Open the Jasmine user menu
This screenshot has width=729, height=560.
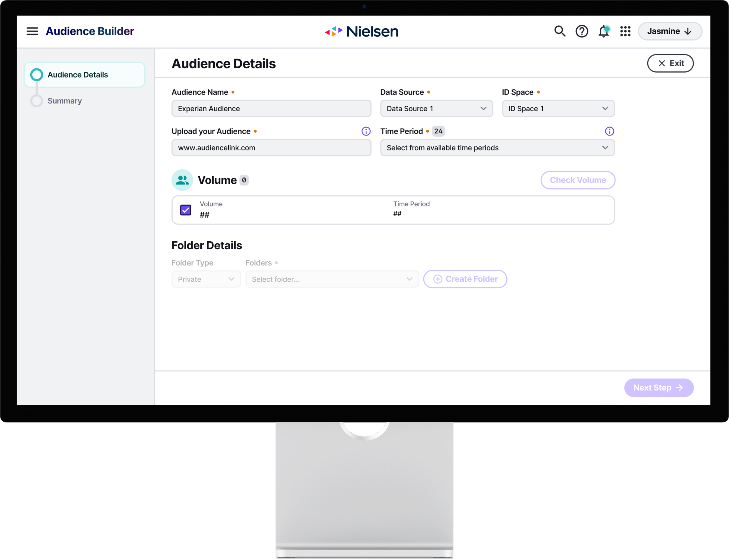[670, 31]
